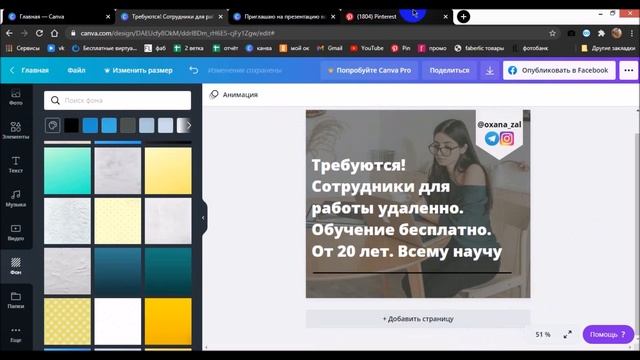Click the browser forward arrow

tap(24, 33)
